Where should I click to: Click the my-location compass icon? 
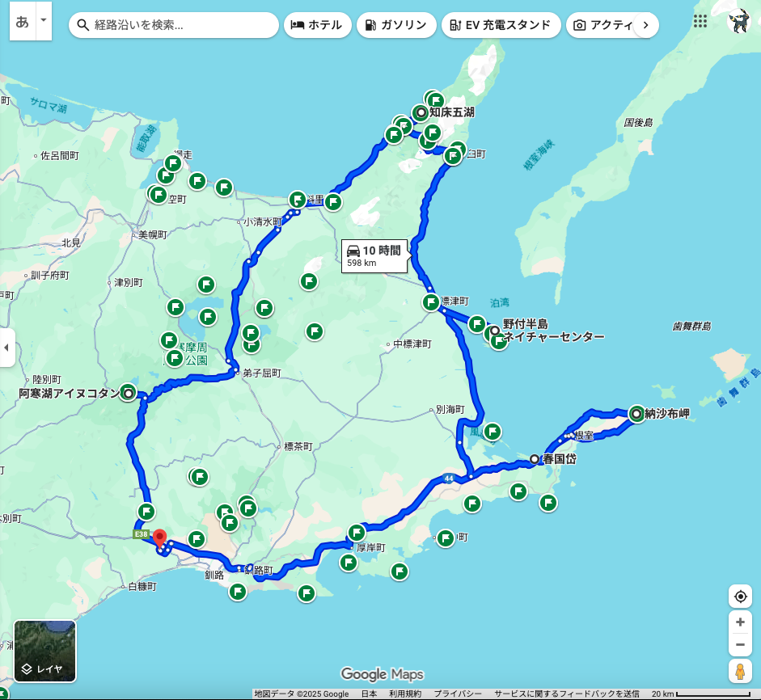click(x=740, y=596)
